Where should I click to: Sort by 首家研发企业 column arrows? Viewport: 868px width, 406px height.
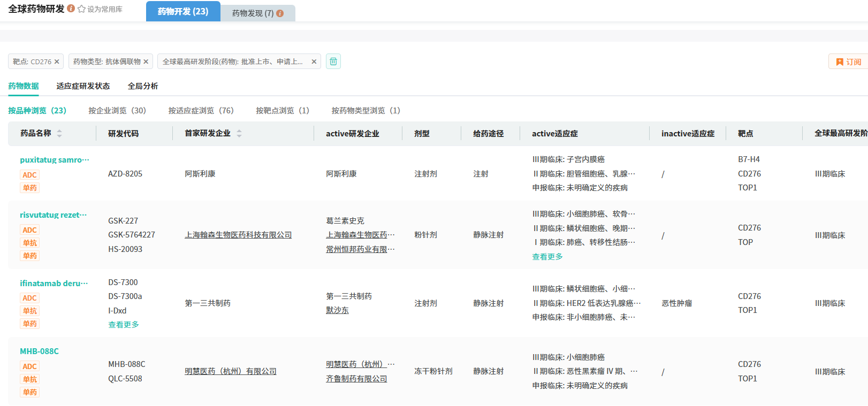point(239,133)
